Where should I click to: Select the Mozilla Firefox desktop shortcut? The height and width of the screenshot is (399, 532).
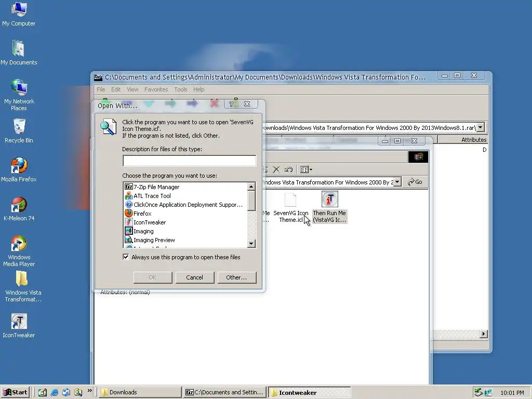19,170
